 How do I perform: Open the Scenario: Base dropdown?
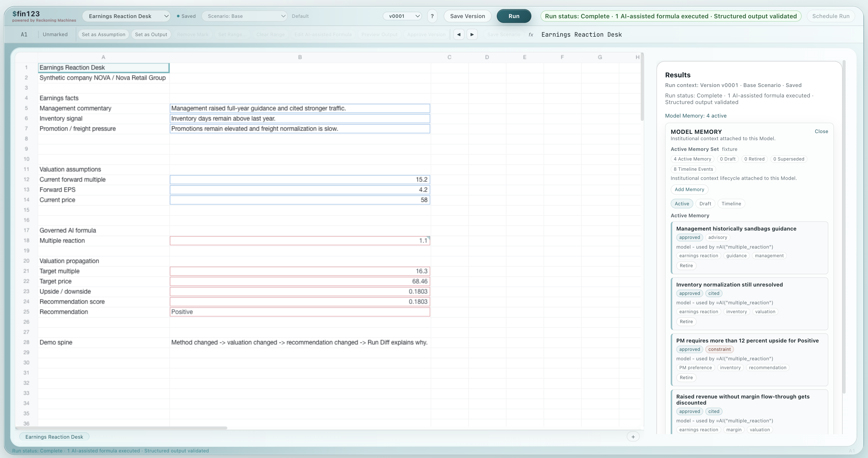tap(244, 16)
